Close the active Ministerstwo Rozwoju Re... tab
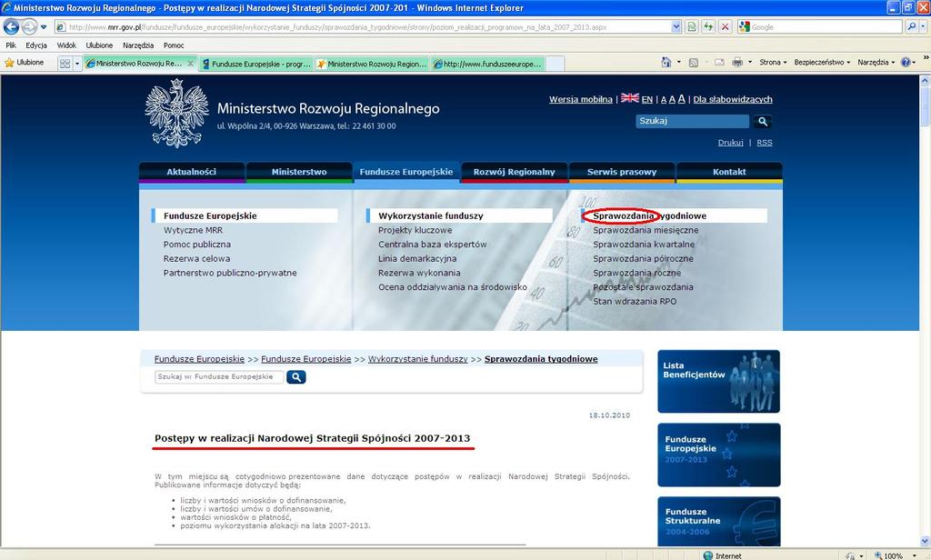931x560 pixels. point(191,63)
